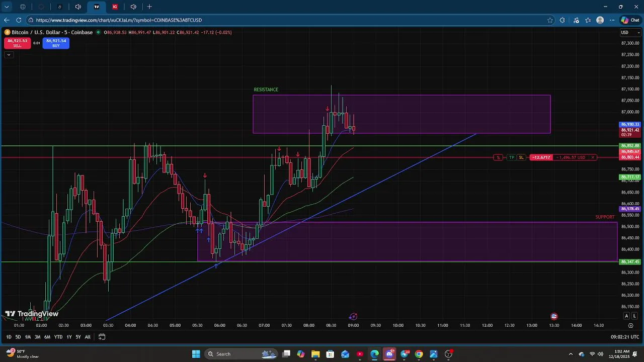Click the 09:02:21 UTC timezone clock
644x362 pixels.
[x=625, y=337]
